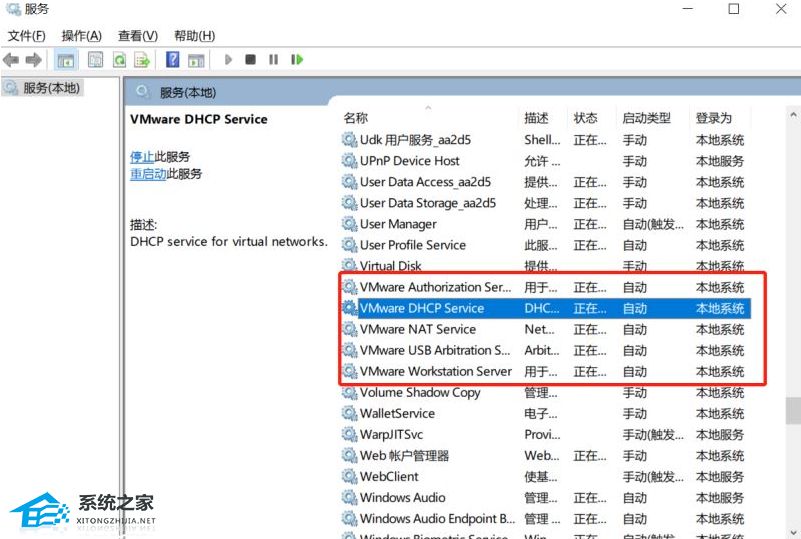Image resolution: width=801 pixels, height=539 pixels.
Task: Open Help via the blue question mark icon
Action: (173, 60)
